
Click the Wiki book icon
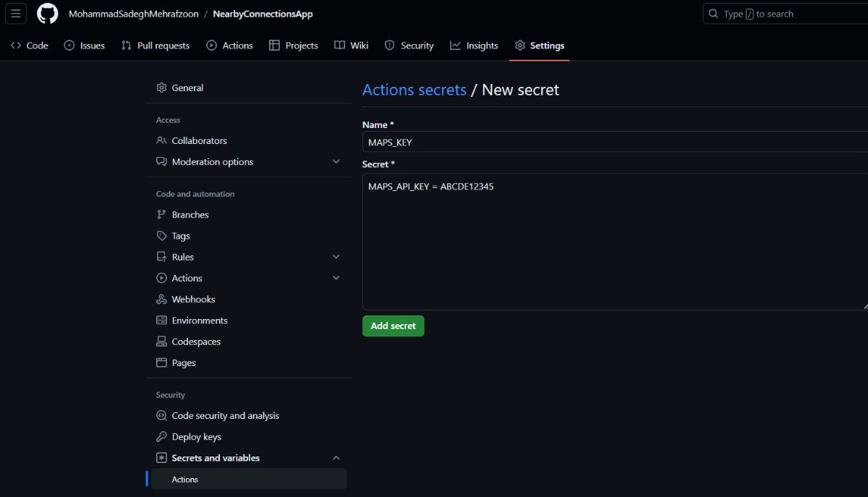point(340,46)
